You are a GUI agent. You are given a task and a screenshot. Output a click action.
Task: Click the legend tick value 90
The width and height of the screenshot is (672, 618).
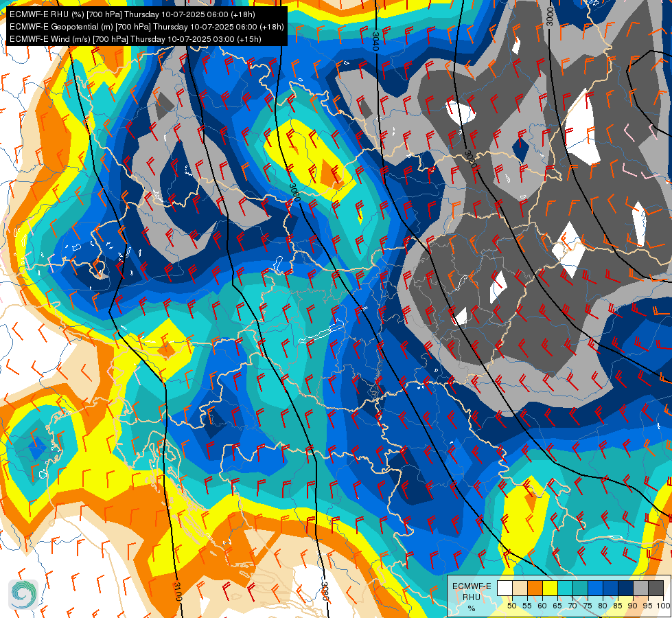[633, 606]
